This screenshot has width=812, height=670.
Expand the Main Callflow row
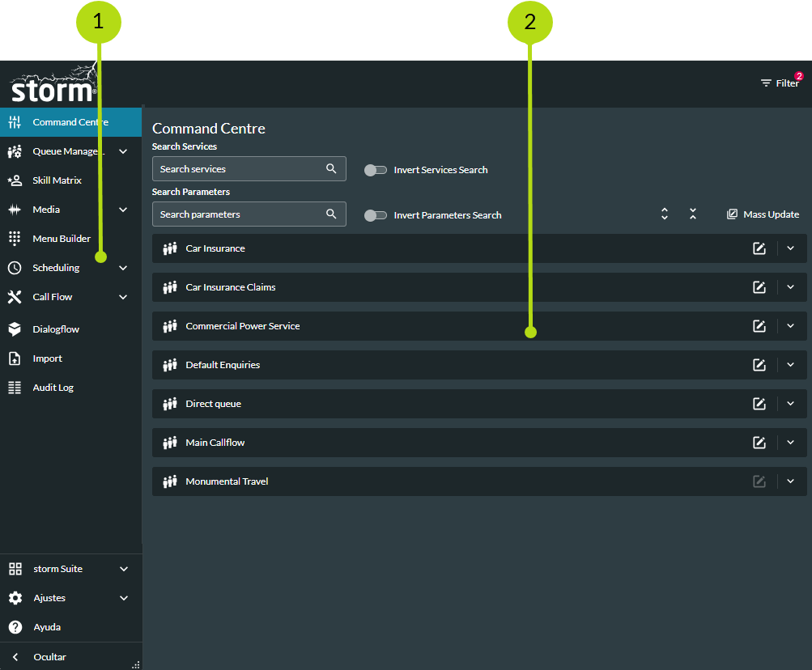pos(791,442)
